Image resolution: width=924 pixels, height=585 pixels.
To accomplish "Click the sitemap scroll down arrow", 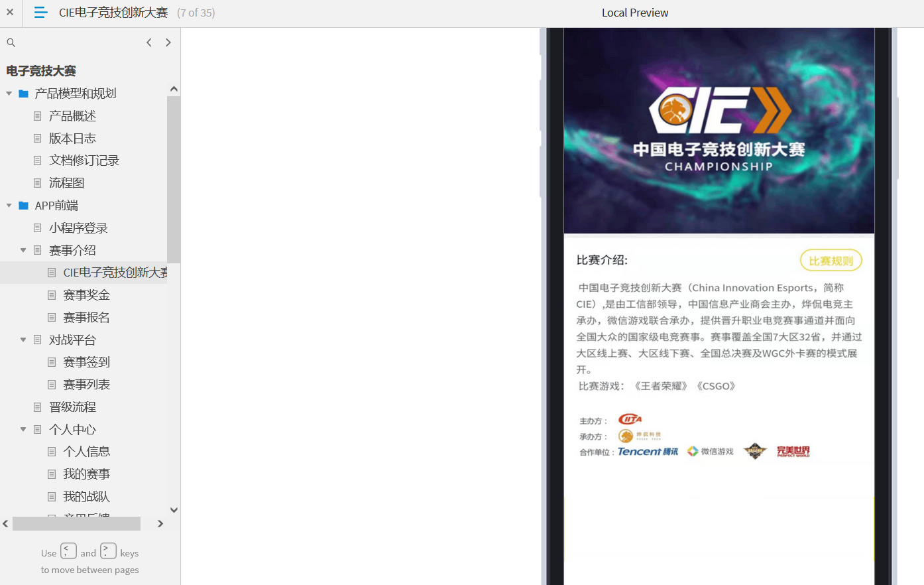I will [174, 510].
